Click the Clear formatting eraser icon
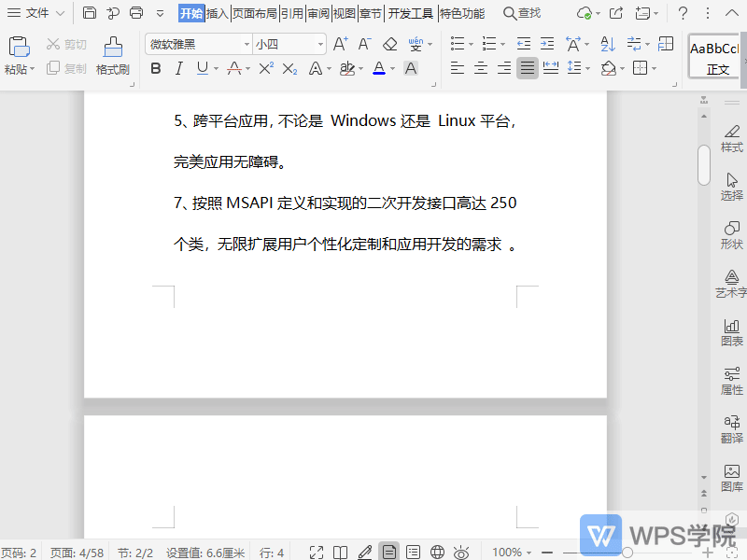Image resolution: width=747 pixels, height=560 pixels. tap(389, 44)
